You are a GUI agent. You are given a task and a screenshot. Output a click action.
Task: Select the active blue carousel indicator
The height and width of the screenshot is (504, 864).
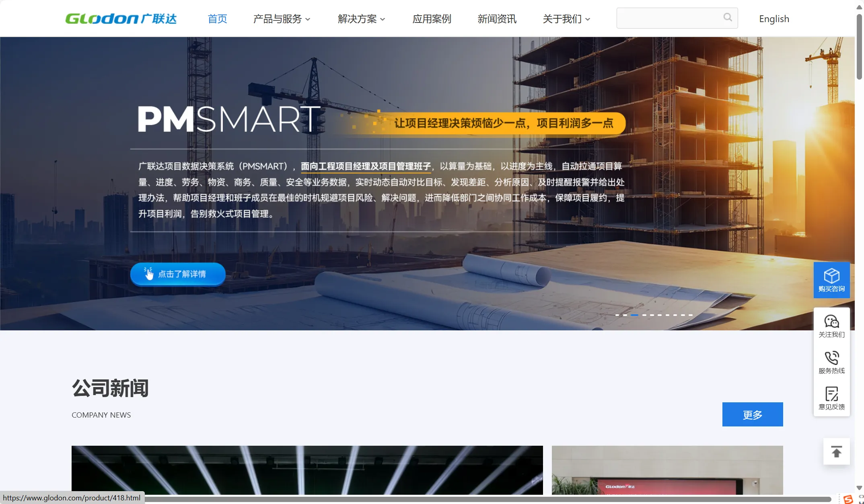(634, 315)
